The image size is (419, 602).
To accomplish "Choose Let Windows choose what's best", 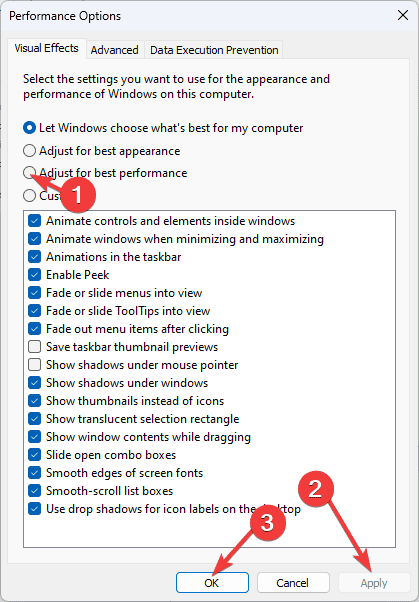I will [x=29, y=128].
